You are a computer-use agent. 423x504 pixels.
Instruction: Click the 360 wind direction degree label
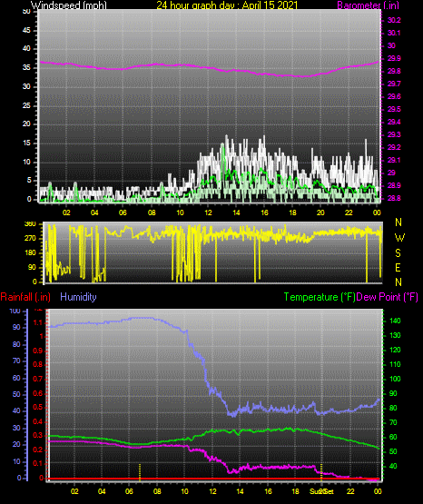coord(30,224)
